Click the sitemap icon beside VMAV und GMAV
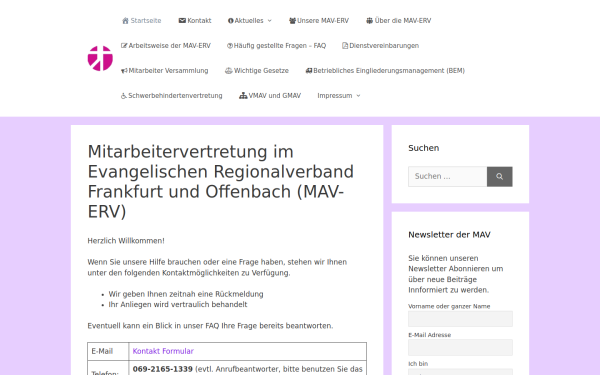Viewport: 600px width, 375px height. pos(243,96)
